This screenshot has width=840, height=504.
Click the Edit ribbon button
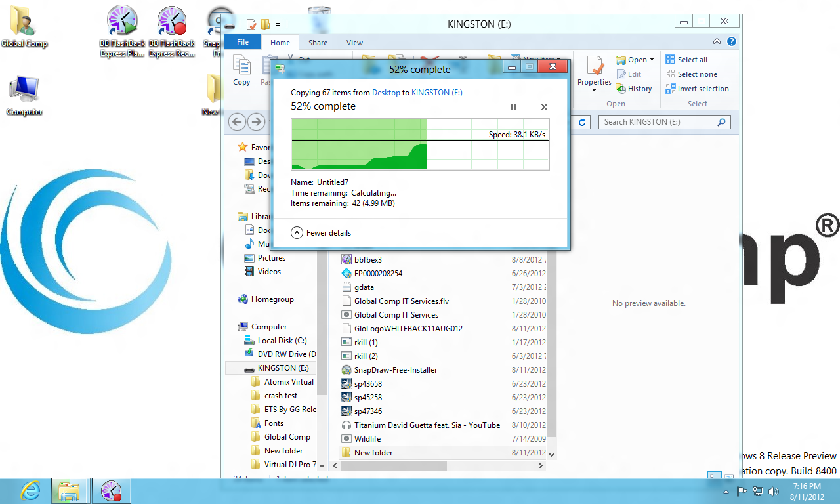(629, 74)
